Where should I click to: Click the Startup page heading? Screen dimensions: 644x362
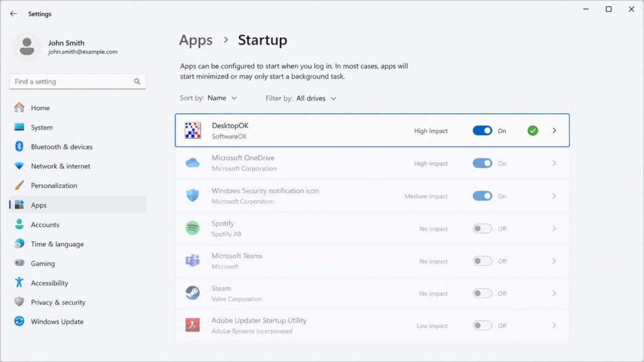pyautogui.click(x=262, y=40)
